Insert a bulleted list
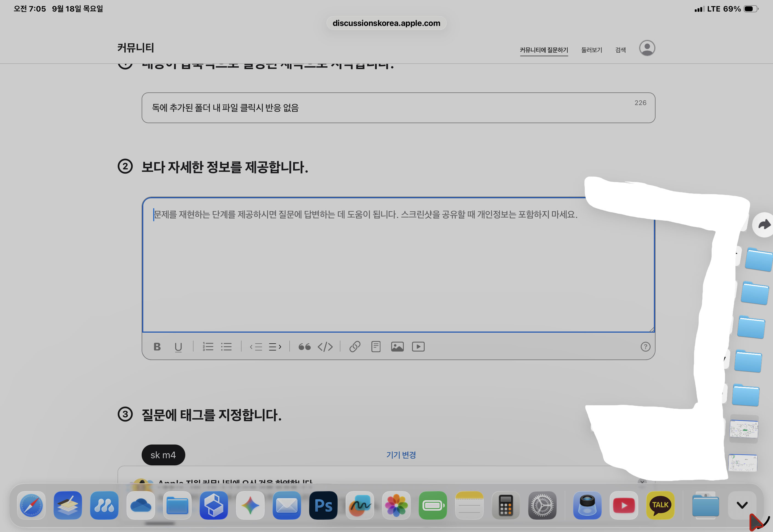773x532 pixels. pos(226,347)
